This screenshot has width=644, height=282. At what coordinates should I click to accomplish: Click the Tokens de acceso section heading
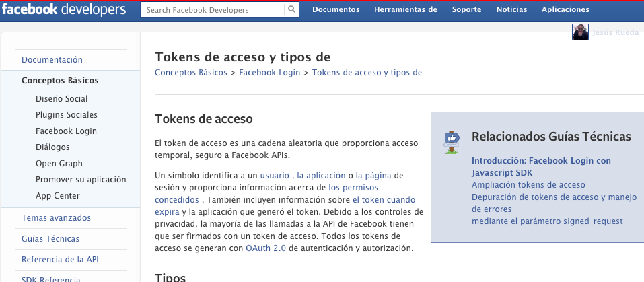(x=204, y=119)
